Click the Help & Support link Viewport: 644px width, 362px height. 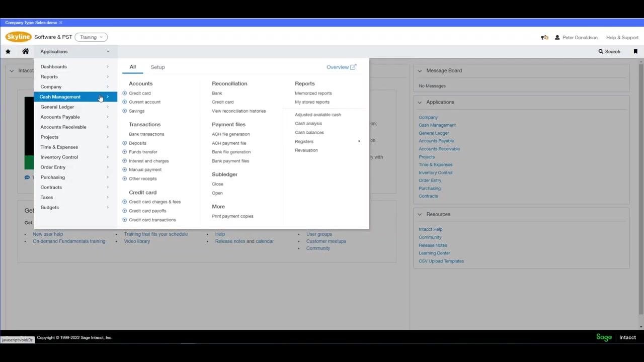[x=622, y=38]
